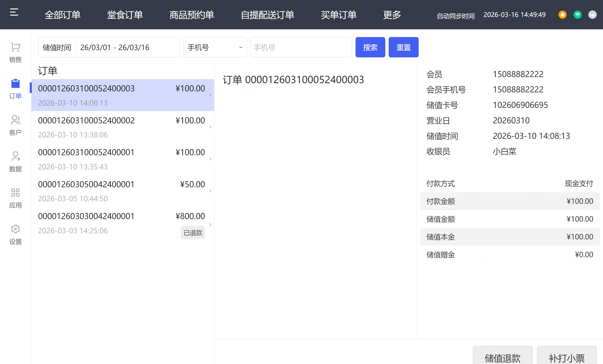The height and width of the screenshot is (364, 603).
Task: Open the hamburger menu icon
Action: pyautogui.click(x=14, y=12)
